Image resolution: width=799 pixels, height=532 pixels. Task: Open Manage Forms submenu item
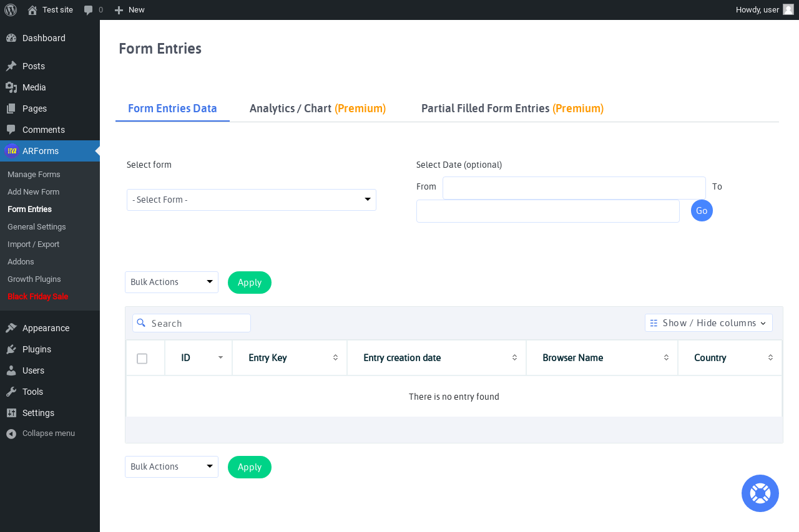coord(34,175)
